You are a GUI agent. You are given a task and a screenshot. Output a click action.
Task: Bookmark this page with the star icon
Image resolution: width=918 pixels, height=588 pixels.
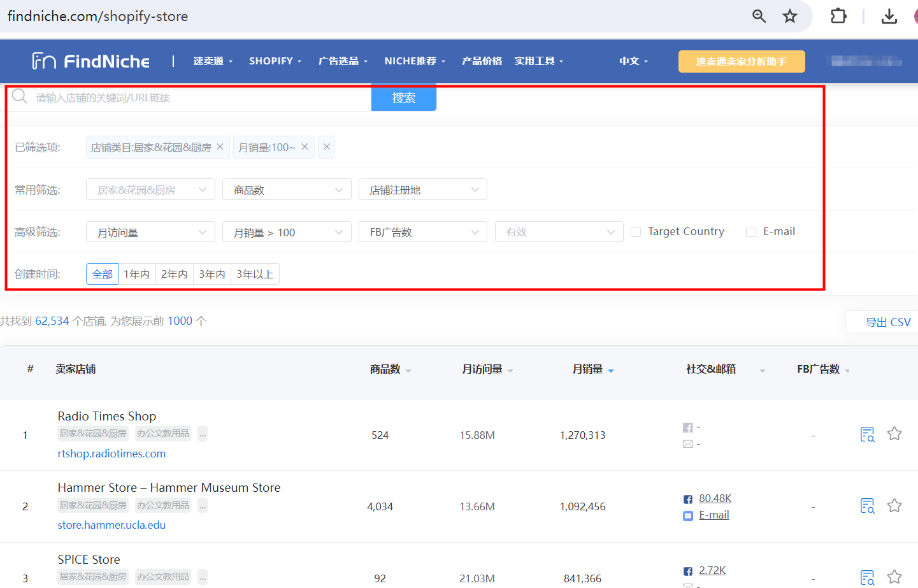tap(790, 16)
